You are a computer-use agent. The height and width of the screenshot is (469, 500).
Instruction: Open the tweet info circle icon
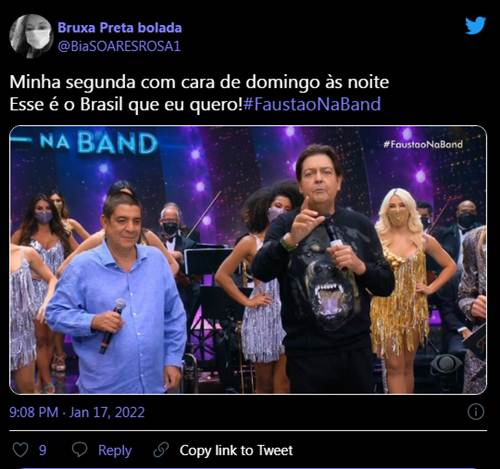pos(476,412)
